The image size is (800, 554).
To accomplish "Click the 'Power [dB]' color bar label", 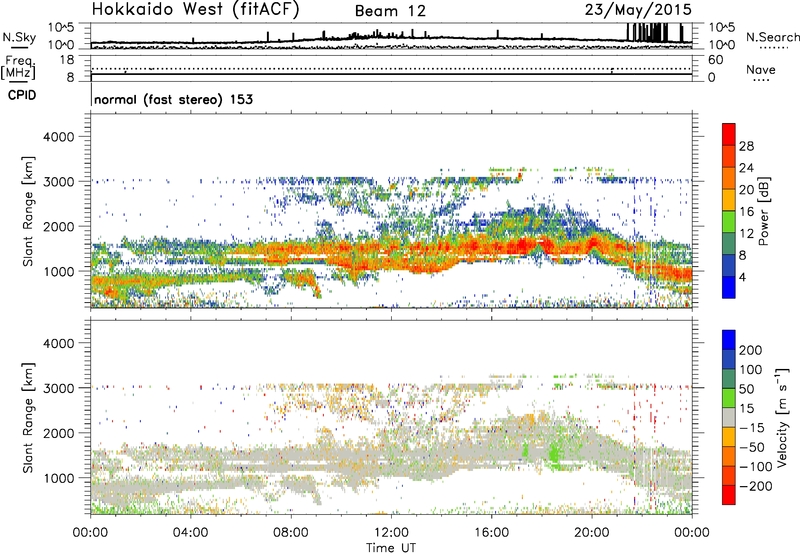I will click(x=763, y=211).
